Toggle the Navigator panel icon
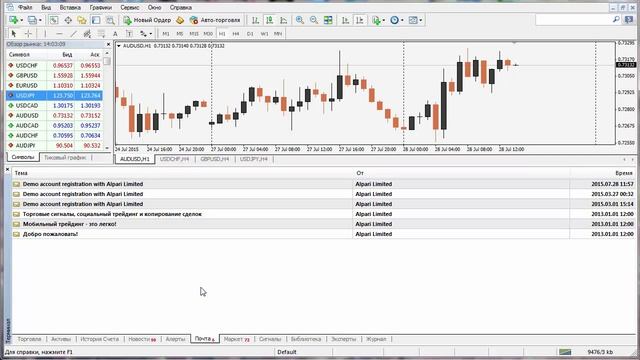Screen dimensions: 640x360 82,20
